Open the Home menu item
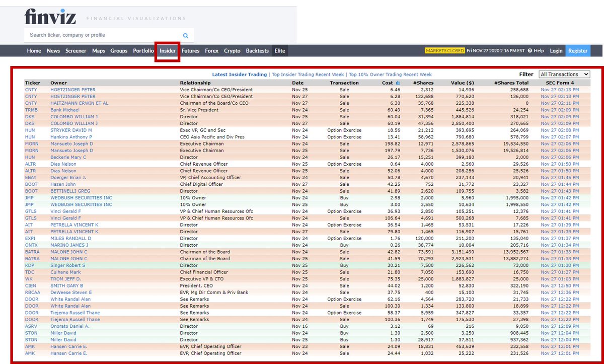The width and height of the screenshot is (604, 364). click(x=34, y=51)
